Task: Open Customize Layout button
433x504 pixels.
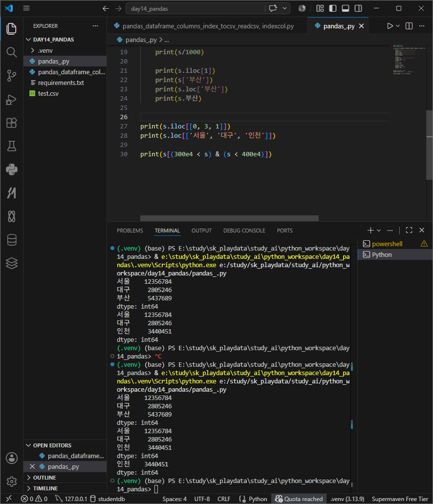Action: click(320, 8)
